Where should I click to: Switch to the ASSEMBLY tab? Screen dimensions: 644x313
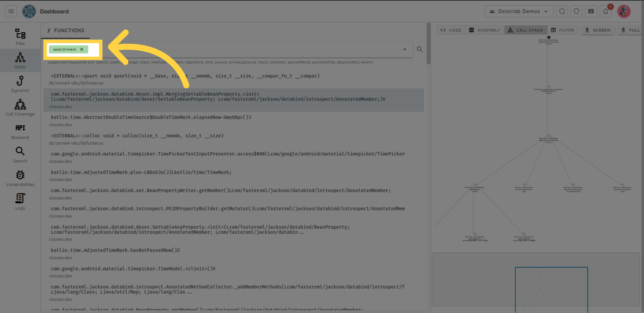click(485, 30)
